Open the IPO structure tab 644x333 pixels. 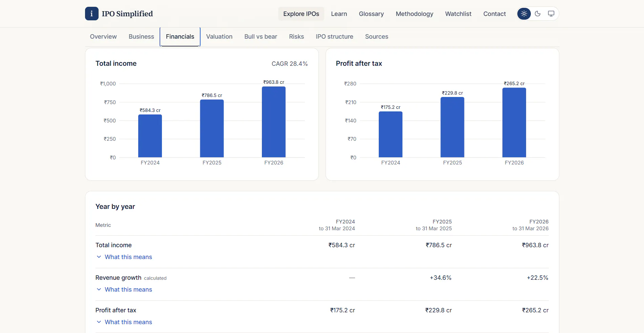pyautogui.click(x=334, y=37)
